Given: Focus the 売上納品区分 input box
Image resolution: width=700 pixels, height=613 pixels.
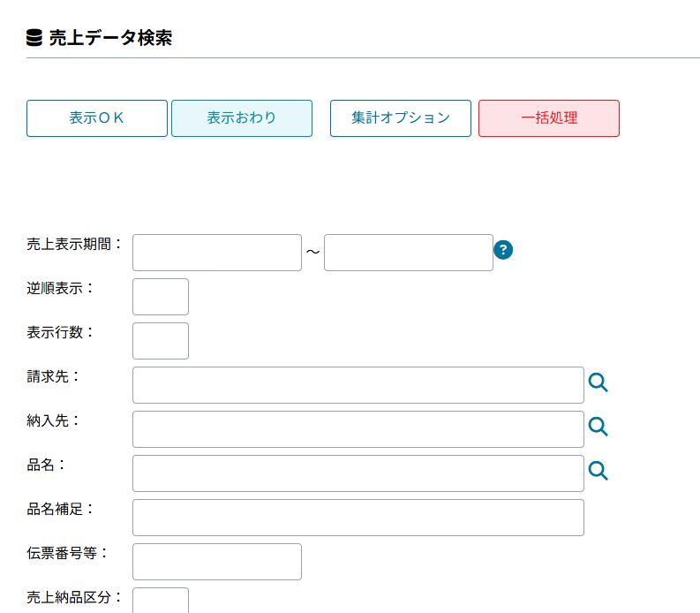Looking at the screenshot, I should point(161,601).
